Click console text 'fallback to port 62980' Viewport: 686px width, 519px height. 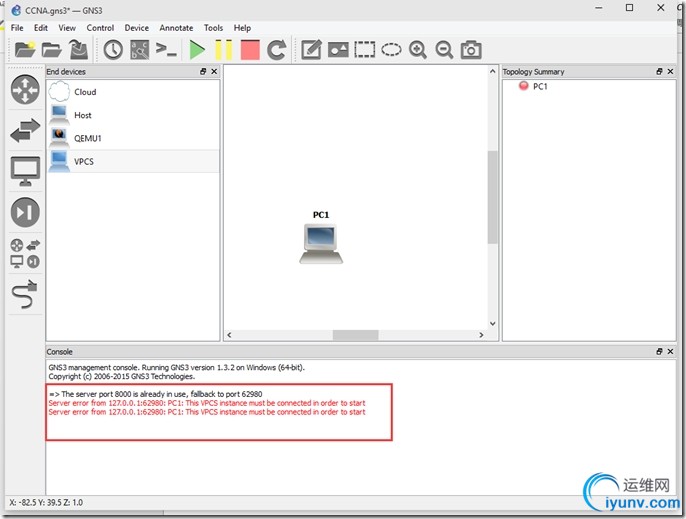226,394
